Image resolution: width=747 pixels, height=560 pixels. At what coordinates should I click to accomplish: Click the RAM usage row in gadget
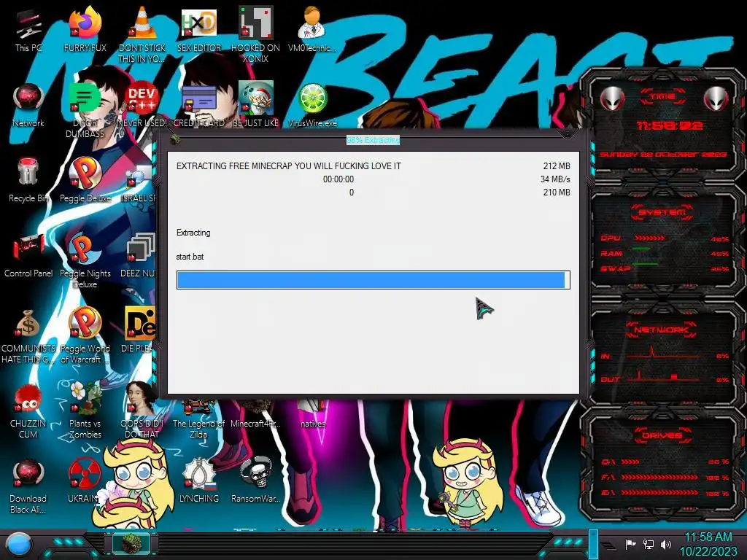pyautogui.click(x=664, y=253)
